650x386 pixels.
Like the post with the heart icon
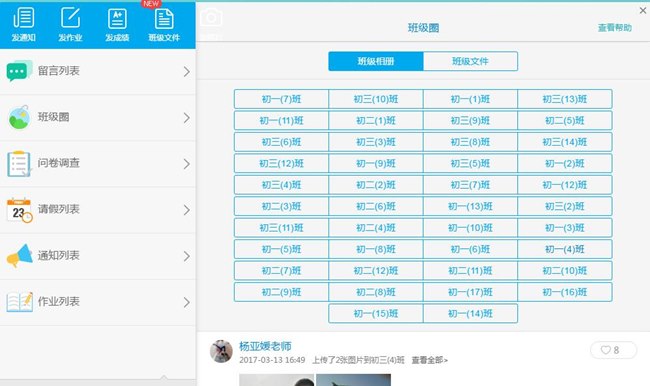click(606, 350)
